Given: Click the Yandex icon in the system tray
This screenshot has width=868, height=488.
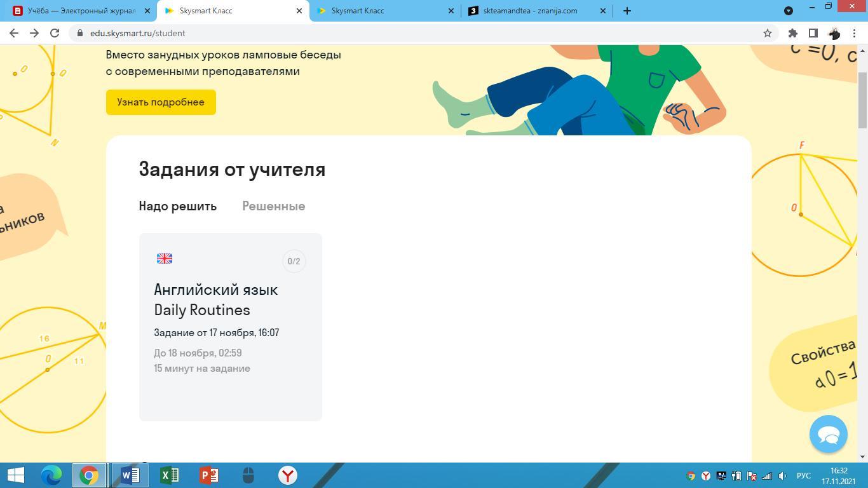Looking at the screenshot, I should [x=706, y=476].
